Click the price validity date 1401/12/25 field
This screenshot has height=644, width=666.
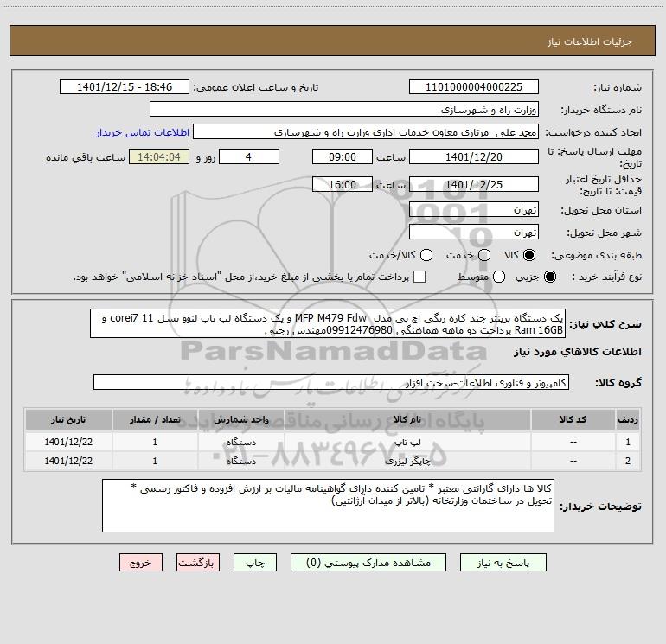tap(474, 184)
